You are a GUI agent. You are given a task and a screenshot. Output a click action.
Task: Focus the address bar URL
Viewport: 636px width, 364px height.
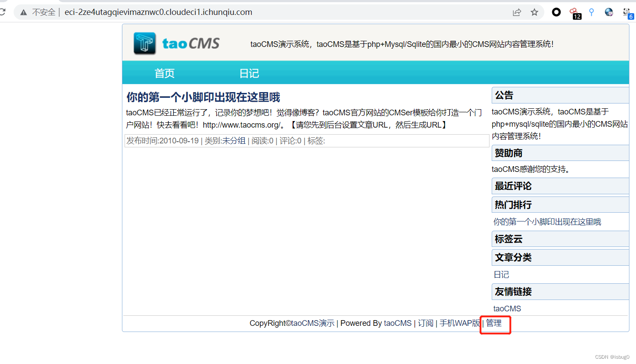click(158, 12)
